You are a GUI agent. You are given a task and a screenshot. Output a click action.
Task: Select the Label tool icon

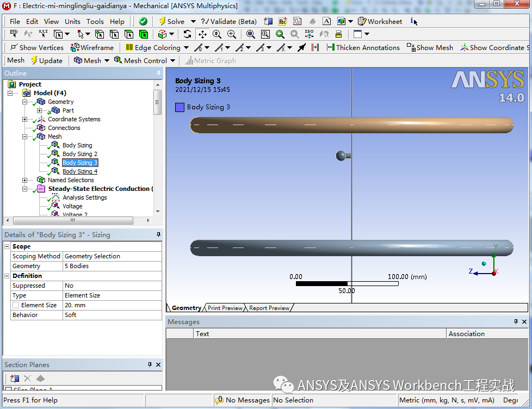point(14,34)
